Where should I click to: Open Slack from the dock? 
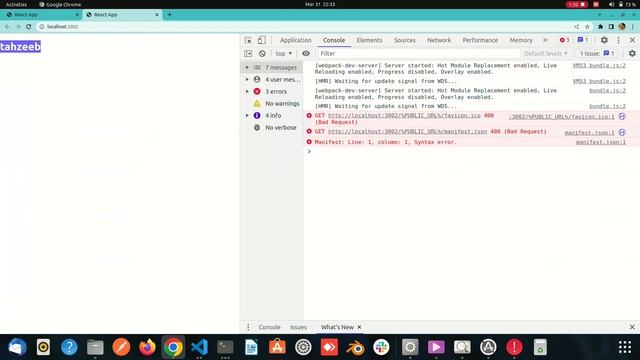(381, 347)
